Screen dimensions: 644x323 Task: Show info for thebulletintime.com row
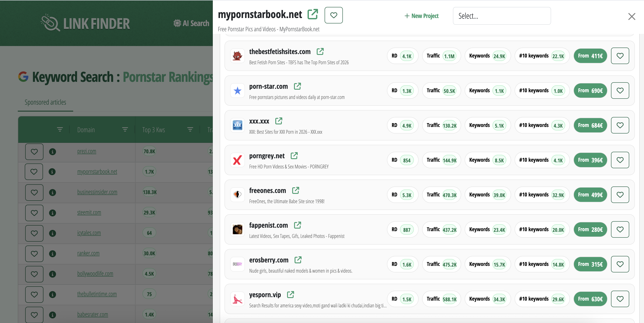pos(52,294)
